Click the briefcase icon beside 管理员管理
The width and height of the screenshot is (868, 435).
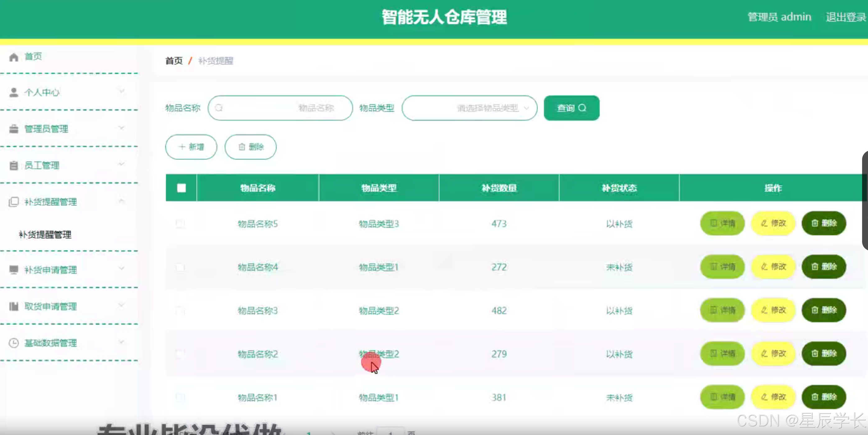13,129
